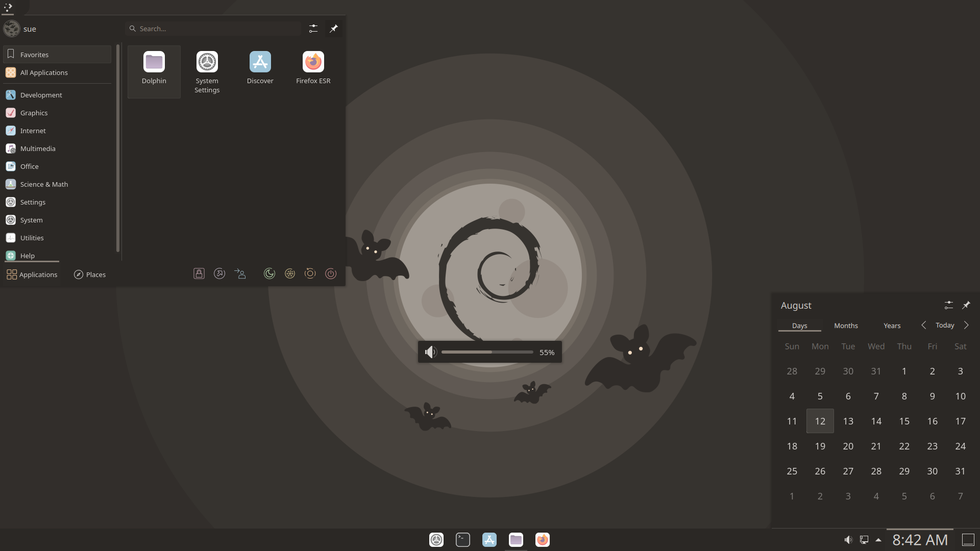Select August 12 in the calendar
Image resolution: width=980 pixels, height=551 pixels.
coord(820,421)
